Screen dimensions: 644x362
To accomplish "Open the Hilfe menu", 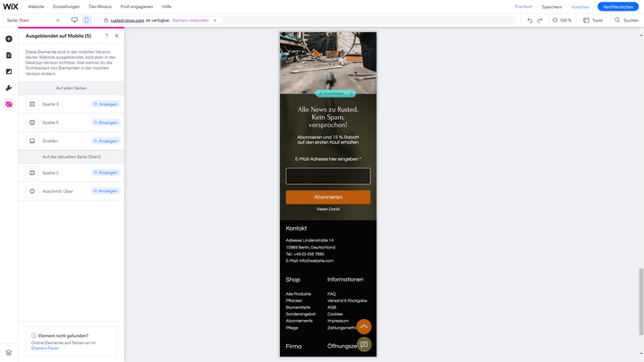I will coord(166,6).
